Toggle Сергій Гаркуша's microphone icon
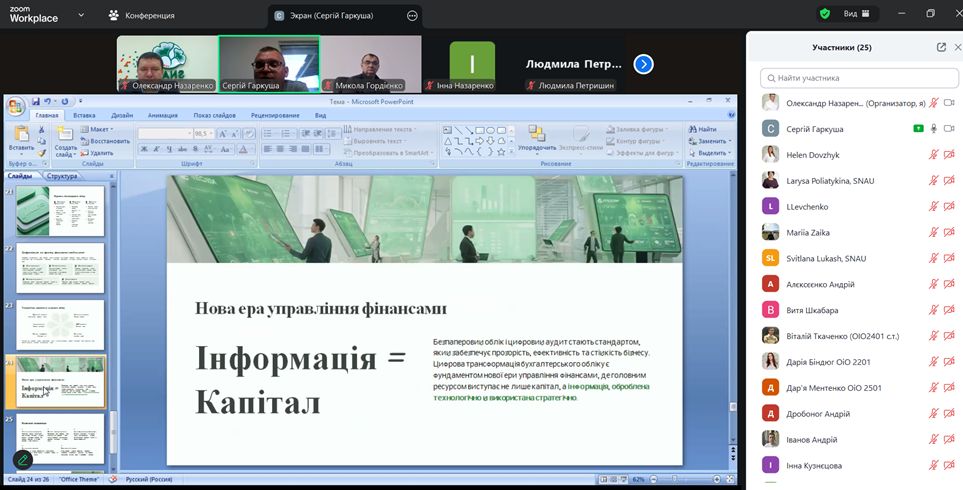The width and height of the screenshot is (963, 490). click(933, 128)
